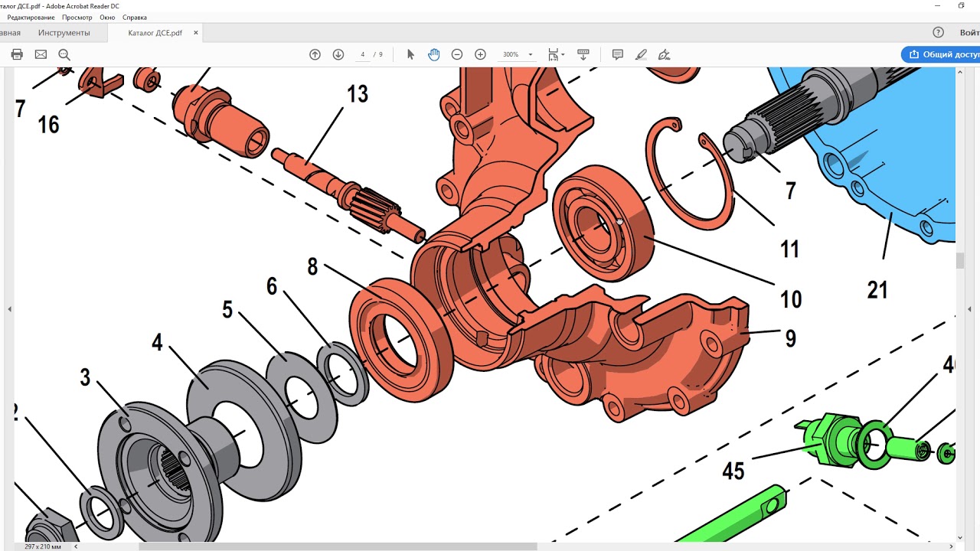Click part label 45 near green fitting
980x551 pixels.
(x=733, y=471)
